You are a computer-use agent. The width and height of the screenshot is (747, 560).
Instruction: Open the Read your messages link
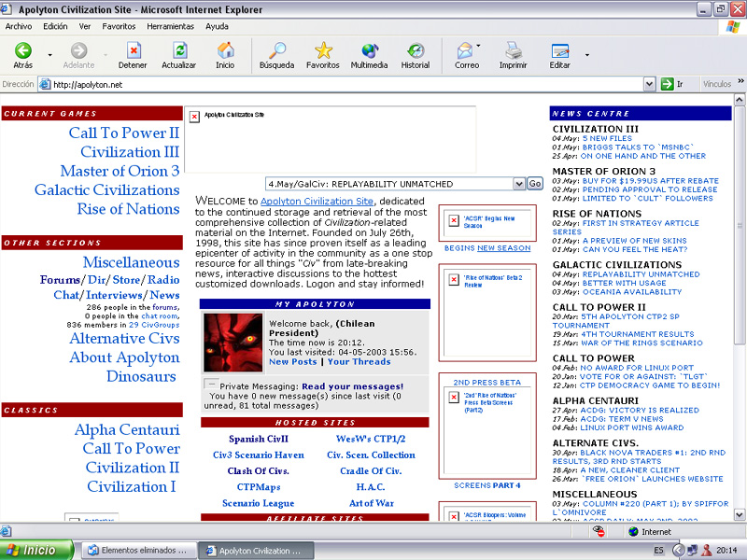pyautogui.click(x=352, y=386)
